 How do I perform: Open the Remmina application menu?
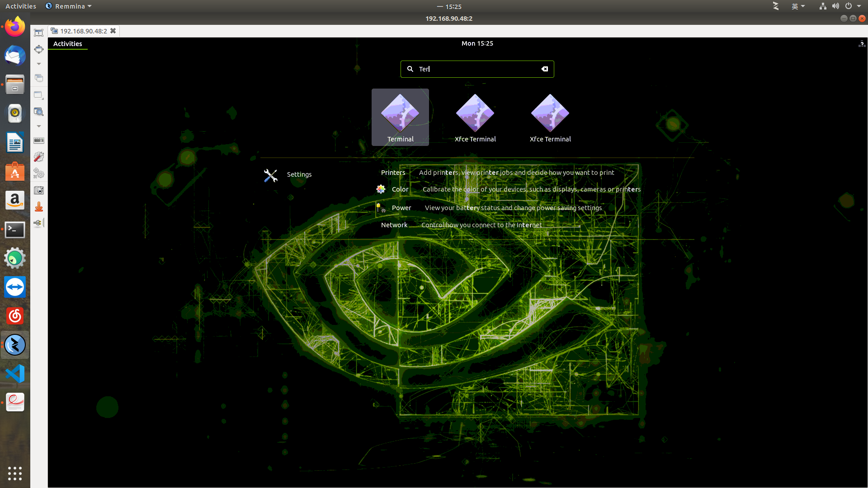coord(69,6)
